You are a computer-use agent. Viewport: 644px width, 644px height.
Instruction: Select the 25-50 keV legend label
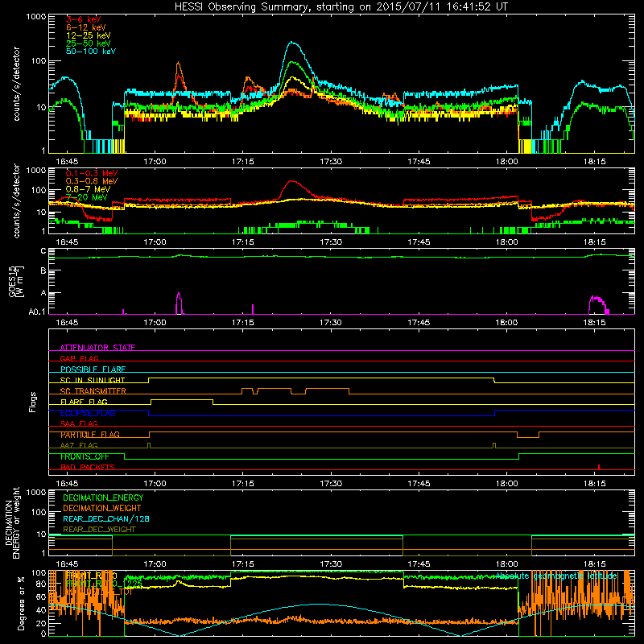[89, 43]
